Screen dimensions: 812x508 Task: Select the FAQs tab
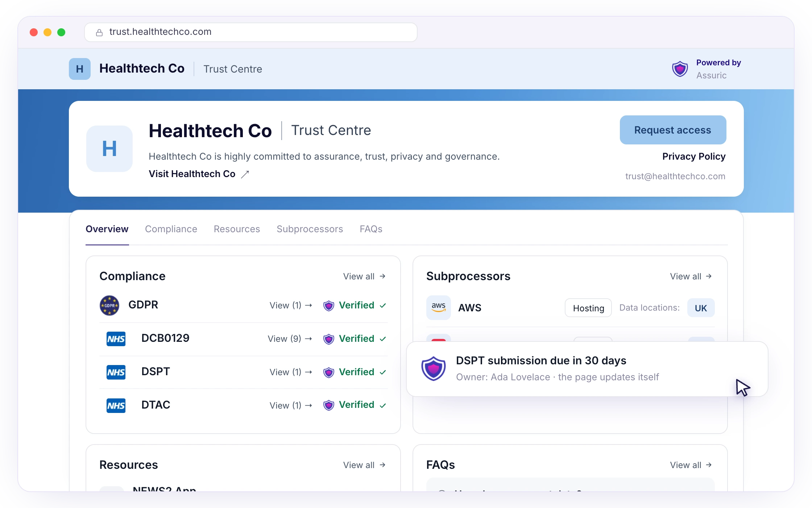coord(371,229)
